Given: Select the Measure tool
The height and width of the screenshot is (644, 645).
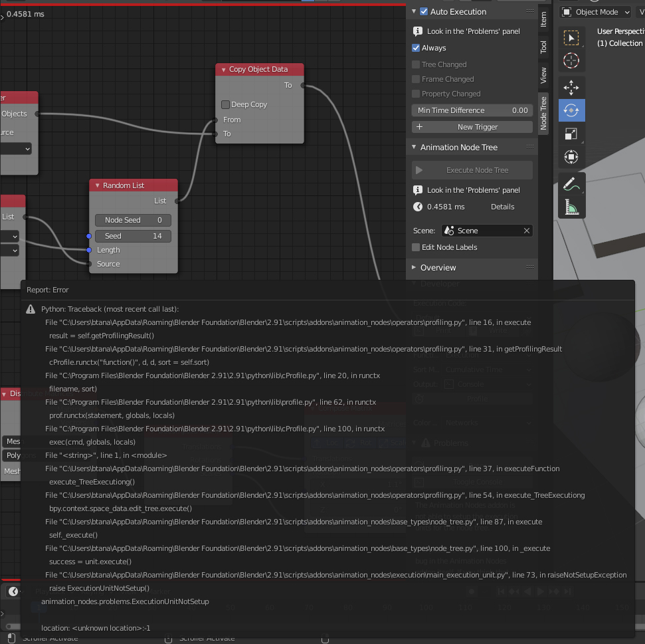Looking at the screenshot, I should coord(571,207).
